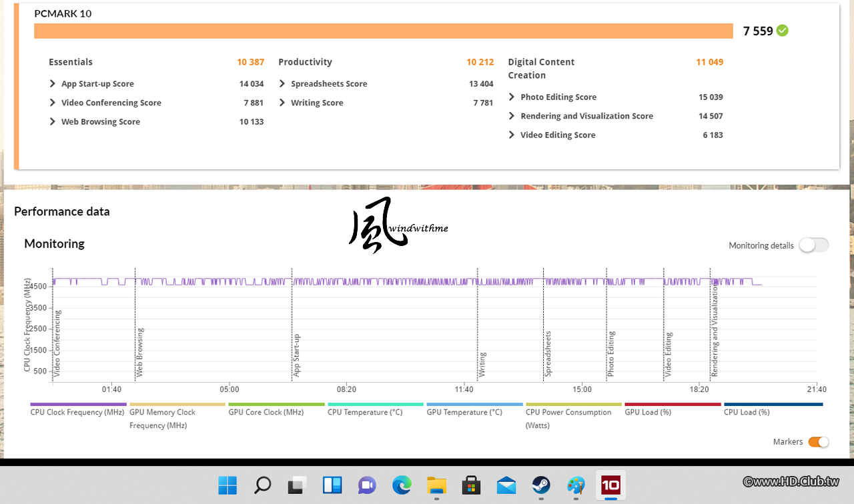854x504 pixels.
Task: Open the Paint app icon
Action: click(576, 485)
